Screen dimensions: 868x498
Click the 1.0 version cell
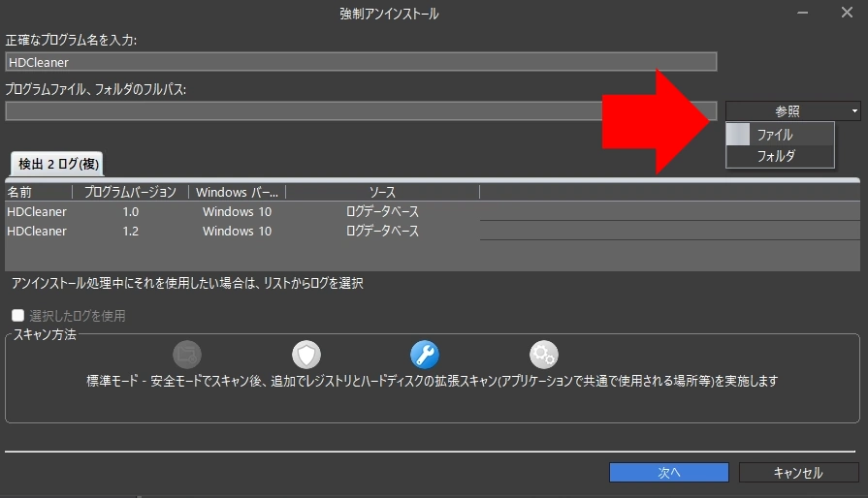tap(131, 211)
